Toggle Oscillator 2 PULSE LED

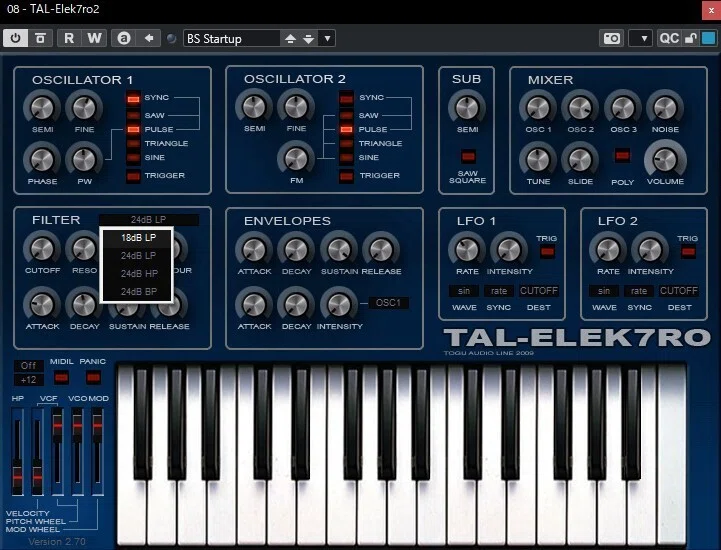tap(346, 130)
